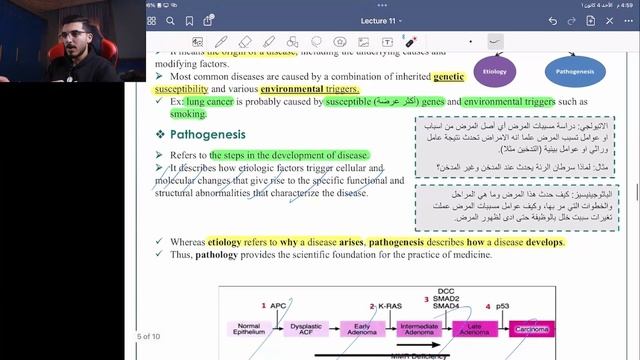Image resolution: width=640 pixels, height=360 pixels.
Task: Click the Arabic etiology explanation box
Action: pos(515,147)
